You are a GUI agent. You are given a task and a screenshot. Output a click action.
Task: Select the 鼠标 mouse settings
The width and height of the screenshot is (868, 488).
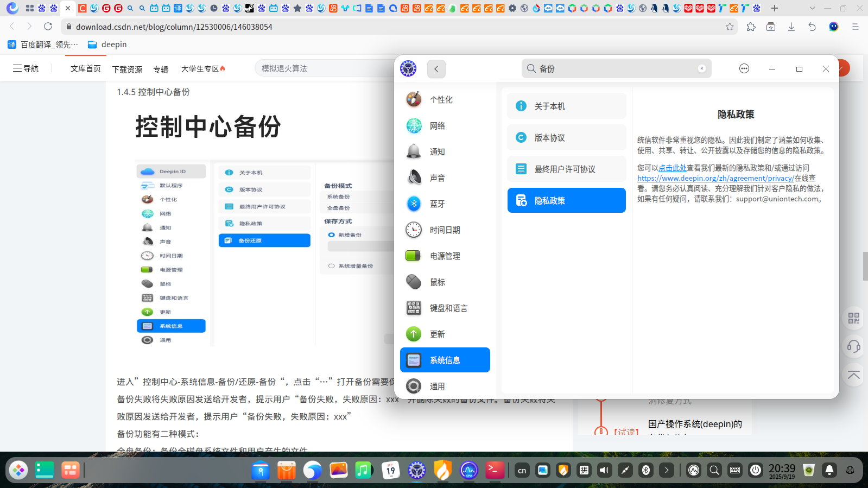(445, 282)
